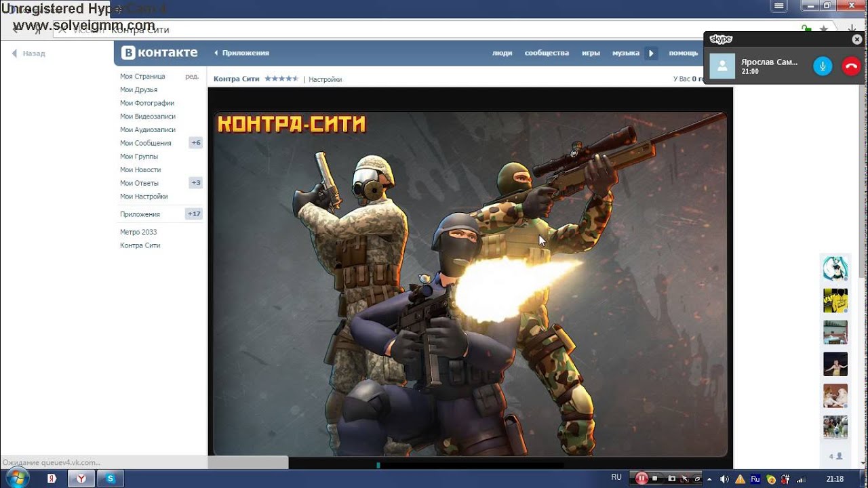Screen dimensions: 868x488
Task: Open 'Мои Настройки' in sidebar
Action: tap(144, 197)
